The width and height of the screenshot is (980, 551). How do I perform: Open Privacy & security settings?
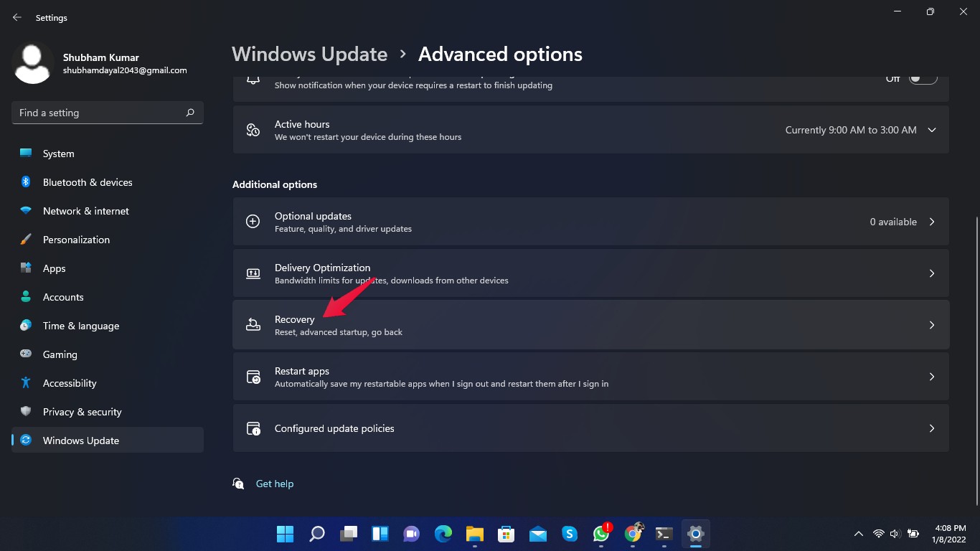[108, 412]
